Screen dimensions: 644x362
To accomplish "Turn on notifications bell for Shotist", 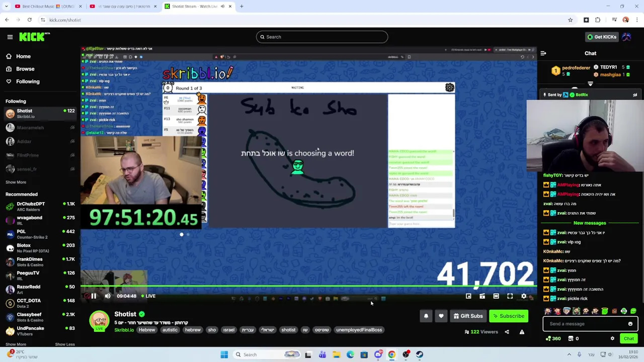I will pyautogui.click(x=426, y=316).
